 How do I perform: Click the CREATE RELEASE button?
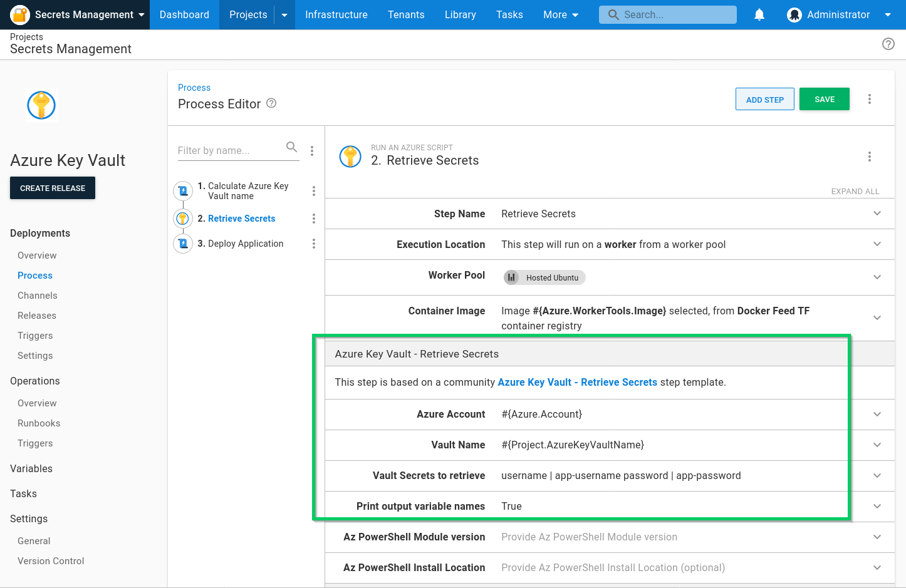tap(52, 188)
